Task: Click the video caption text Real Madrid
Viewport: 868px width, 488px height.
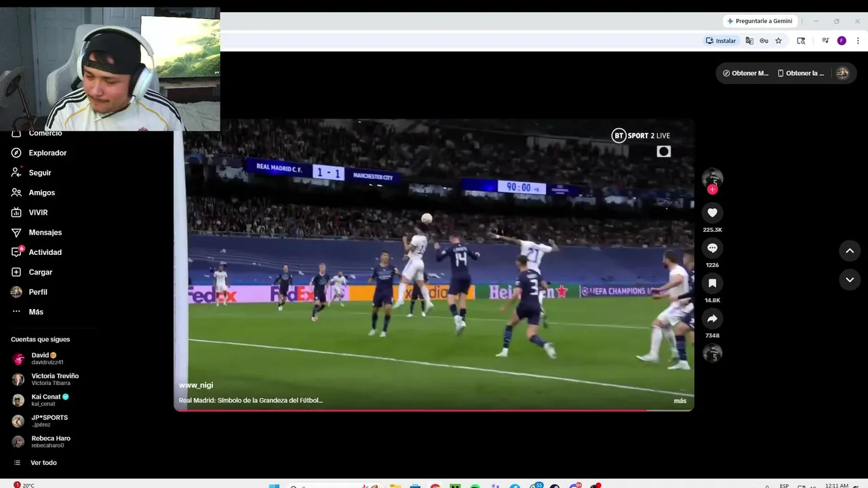Action: point(250,401)
